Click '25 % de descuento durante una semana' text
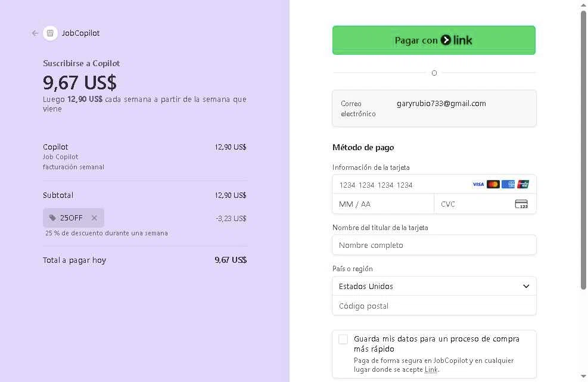 (107, 233)
